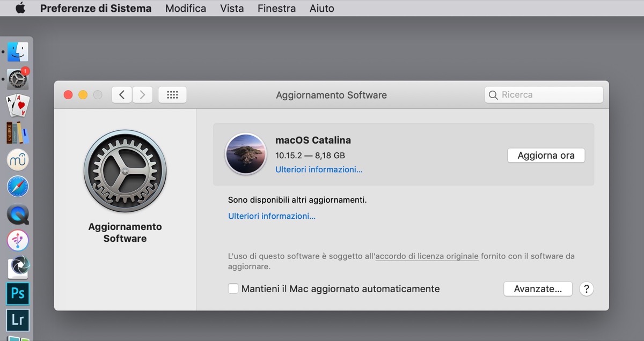Go back with the left arrow
Viewport: 644px width, 341px height.
pos(121,94)
